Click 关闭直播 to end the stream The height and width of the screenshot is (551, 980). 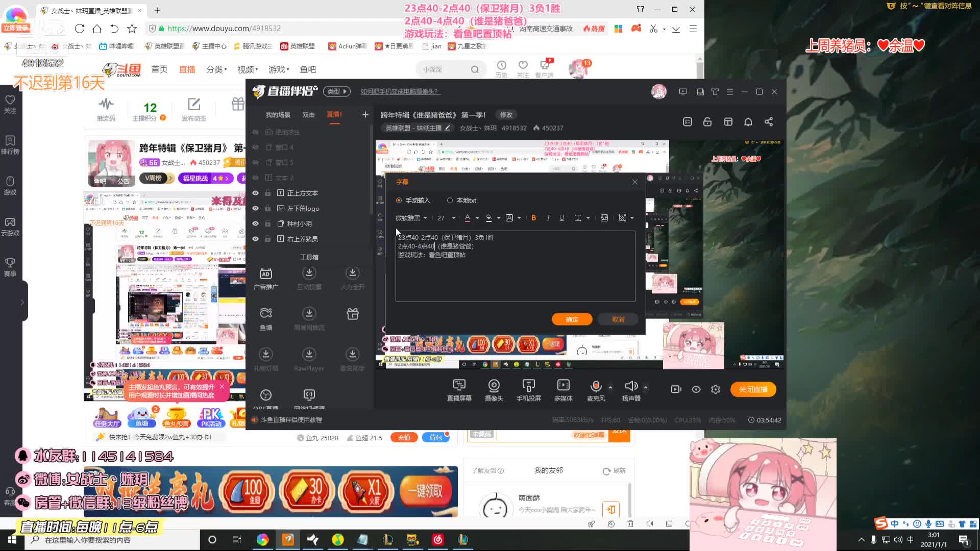tap(753, 389)
